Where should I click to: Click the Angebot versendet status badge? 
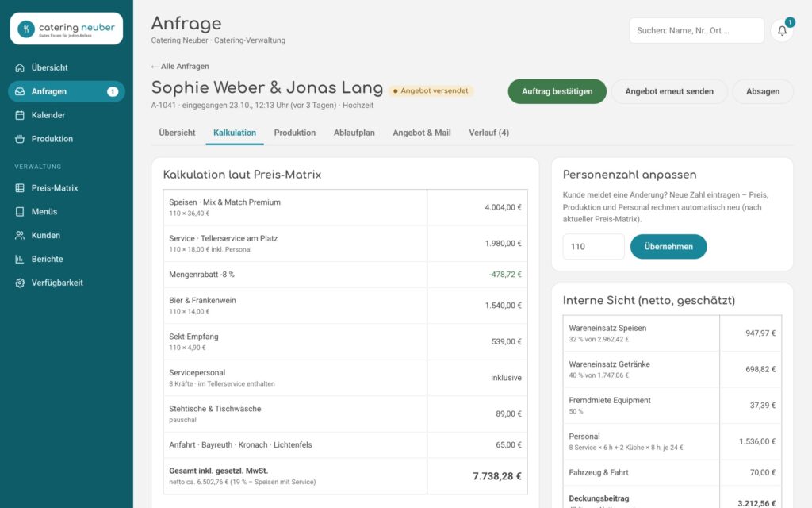[x=431, y=91]
